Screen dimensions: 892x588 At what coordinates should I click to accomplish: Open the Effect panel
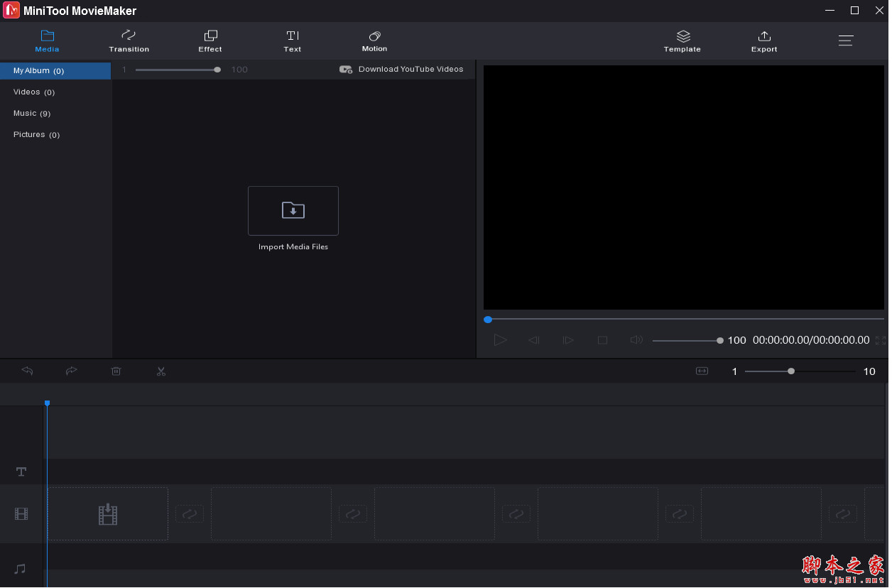[x=210, y=40]
